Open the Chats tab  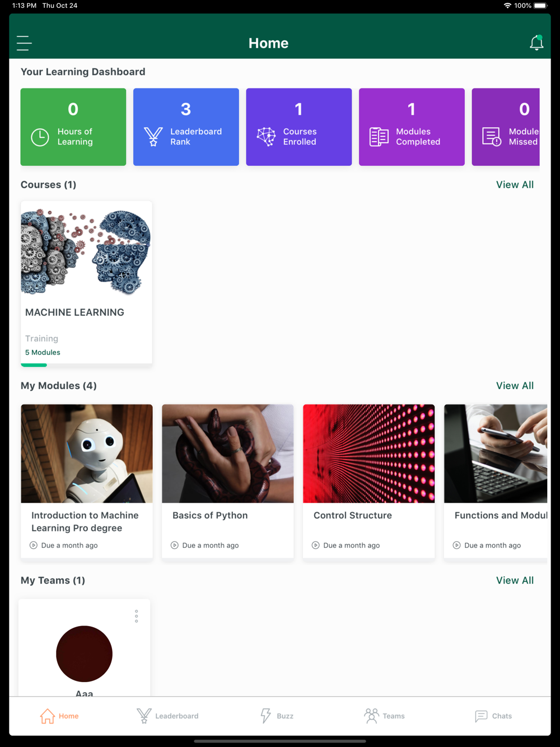493,716
